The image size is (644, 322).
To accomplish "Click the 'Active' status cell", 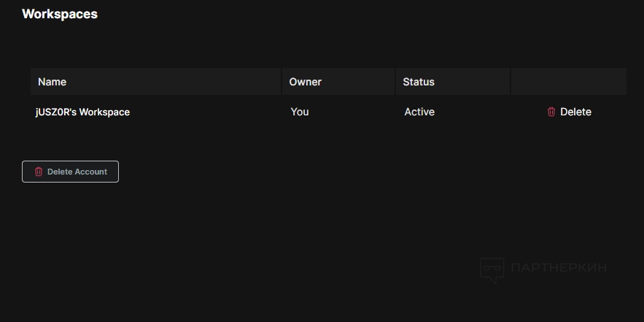I will tap(419, 112).
